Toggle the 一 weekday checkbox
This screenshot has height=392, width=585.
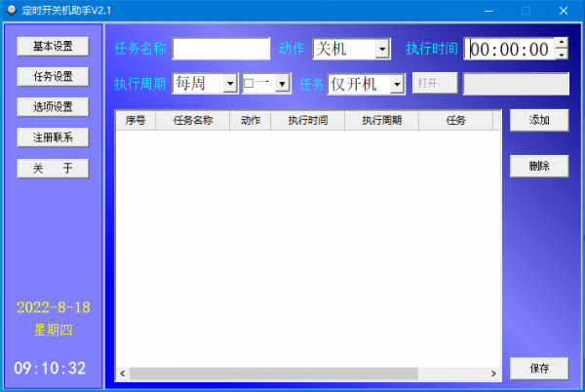tap(249, 84)
